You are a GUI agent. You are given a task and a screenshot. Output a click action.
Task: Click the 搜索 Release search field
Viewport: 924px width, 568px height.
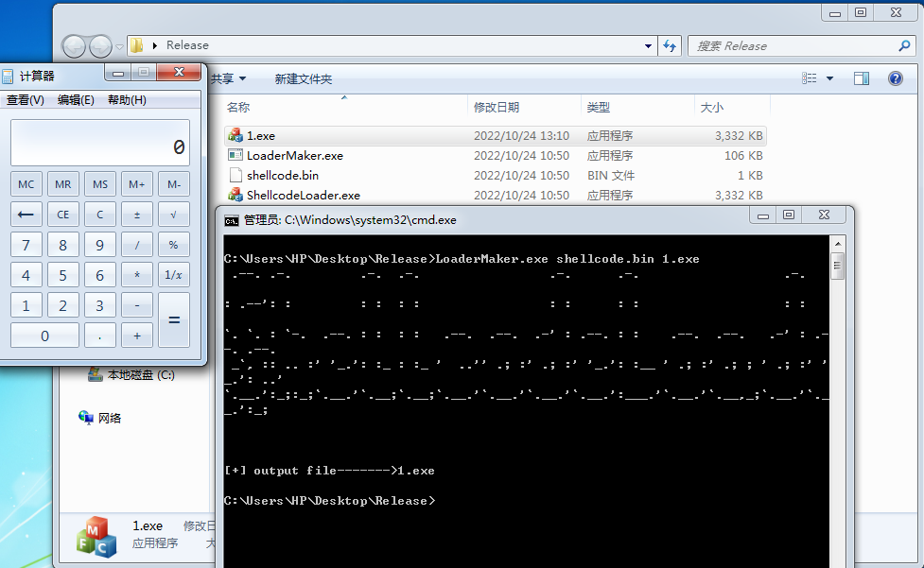coord(790,45)
